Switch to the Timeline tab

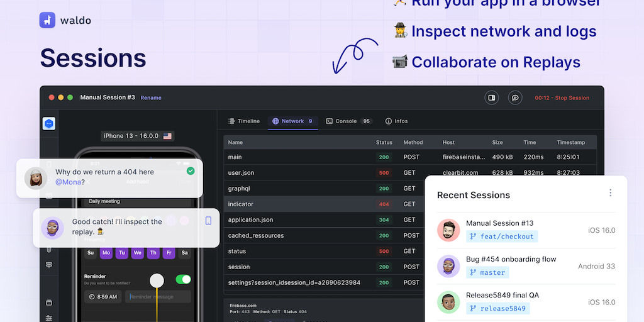[244, 121]
